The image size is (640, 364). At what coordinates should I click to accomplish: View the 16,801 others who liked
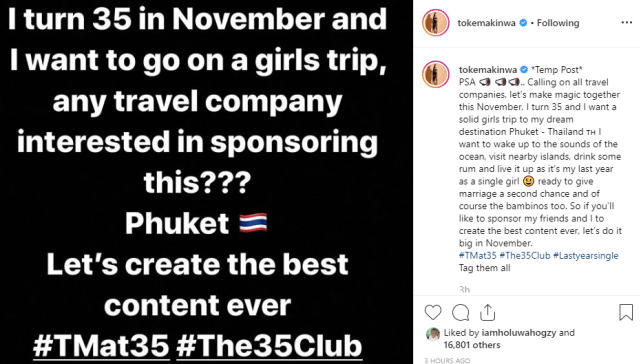(472, 345)
